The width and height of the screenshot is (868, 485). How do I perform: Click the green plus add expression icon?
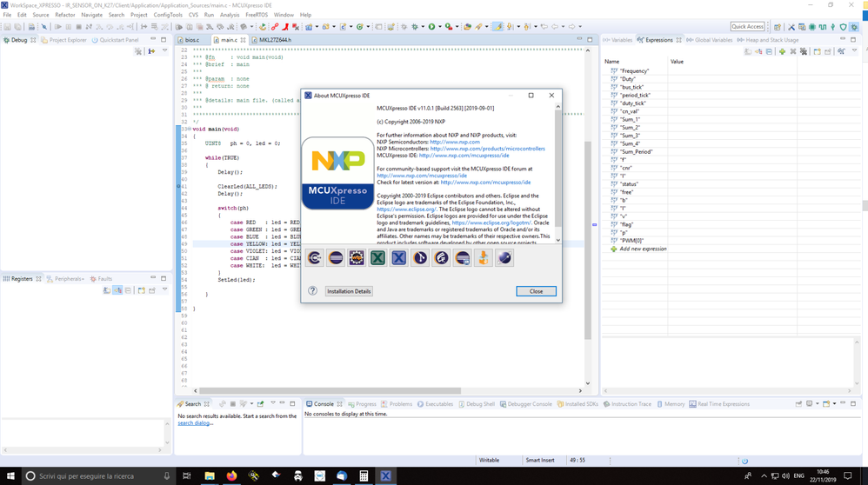click(782, 51)
